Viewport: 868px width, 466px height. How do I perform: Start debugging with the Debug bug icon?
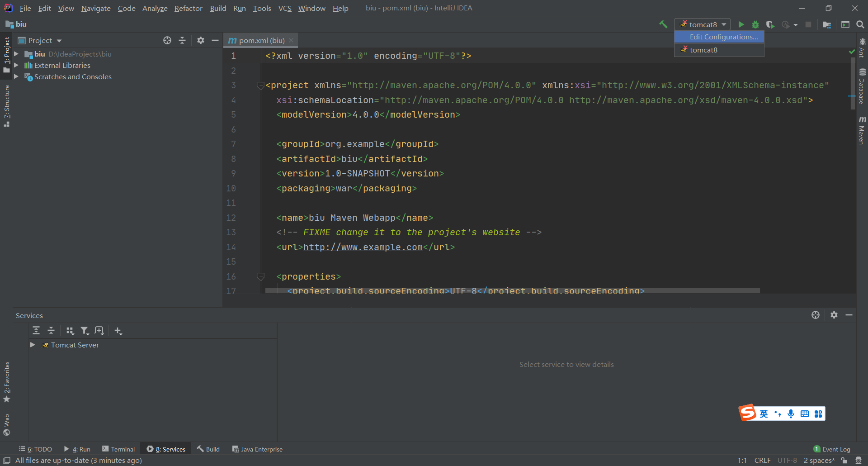point(755,24)
